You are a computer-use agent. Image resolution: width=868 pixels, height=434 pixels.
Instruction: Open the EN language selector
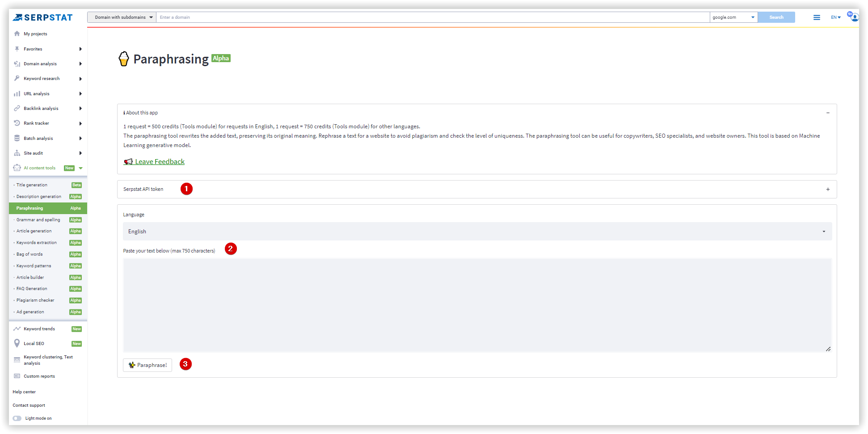[x=836, y=17]
